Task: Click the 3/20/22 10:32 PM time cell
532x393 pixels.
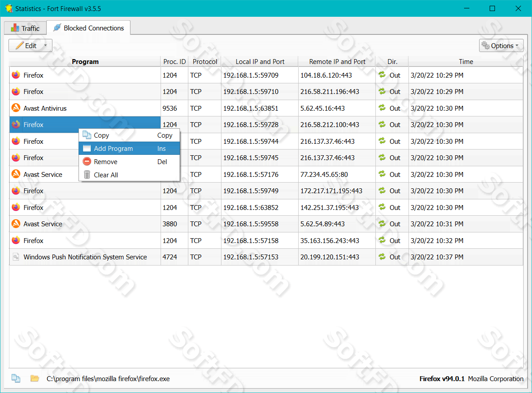Action: (x=437, y=240)
